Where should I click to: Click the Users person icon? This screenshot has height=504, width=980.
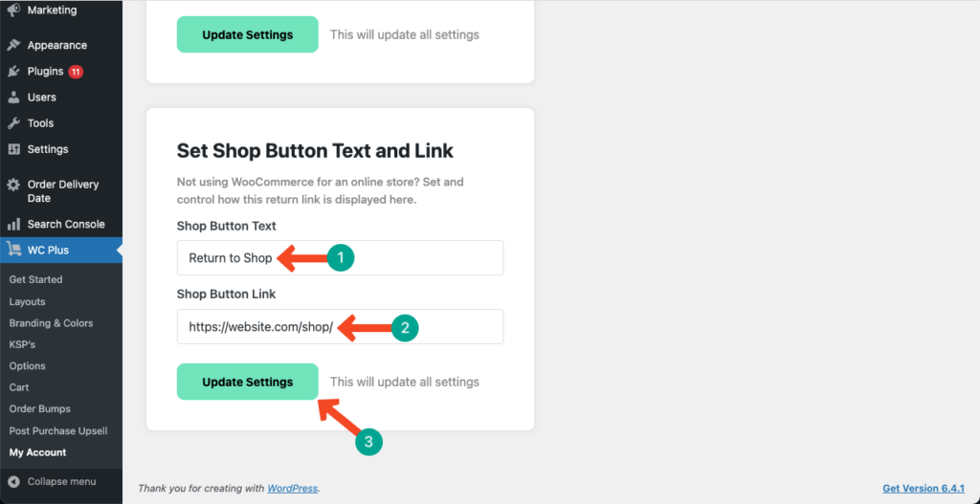point(13,98)
